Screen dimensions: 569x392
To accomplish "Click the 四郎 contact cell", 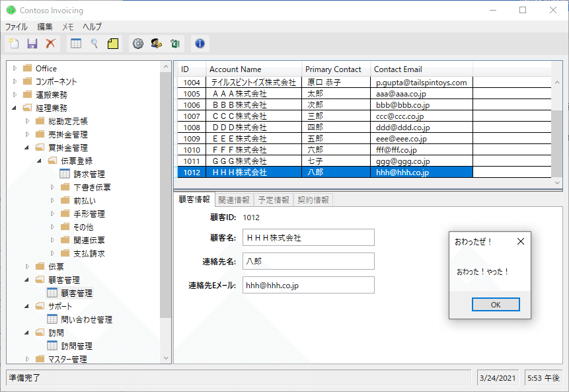I will tap(336, 128).
